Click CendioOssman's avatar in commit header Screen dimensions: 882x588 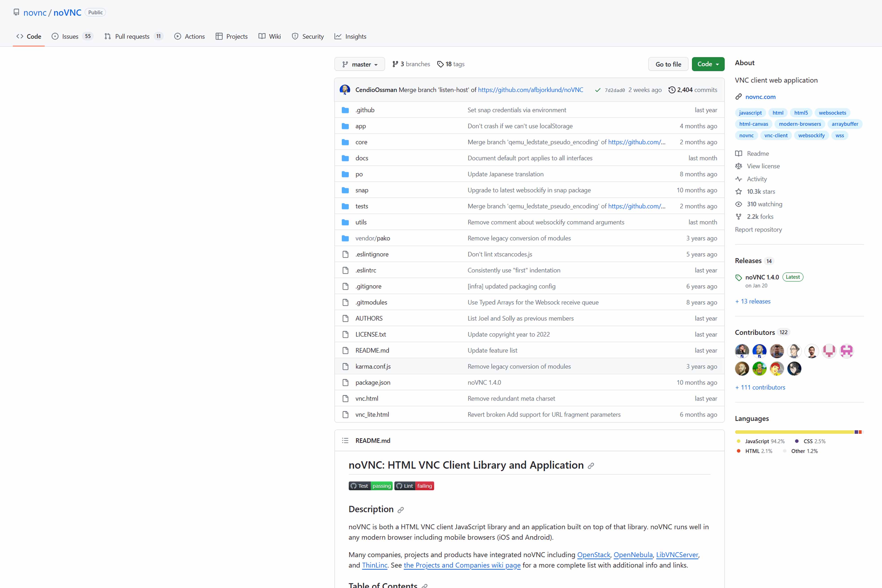tap(345, 90)
